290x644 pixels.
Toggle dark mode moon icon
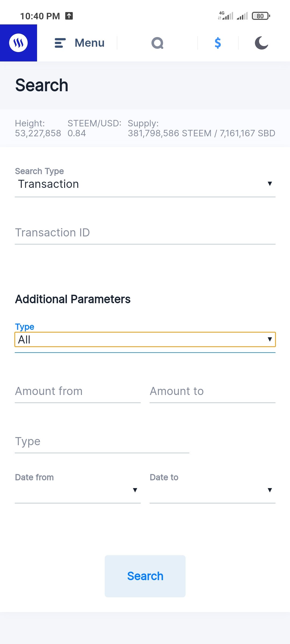(x=261, y=43)
